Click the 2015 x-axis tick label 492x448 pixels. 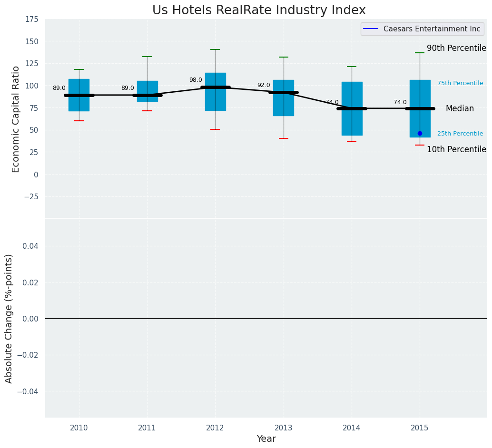[420, 428]
